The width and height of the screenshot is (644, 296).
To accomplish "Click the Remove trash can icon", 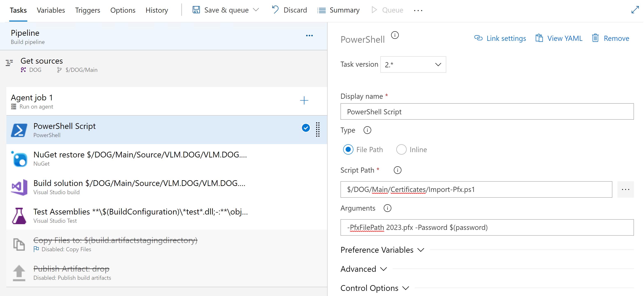I will coord(595,38).
